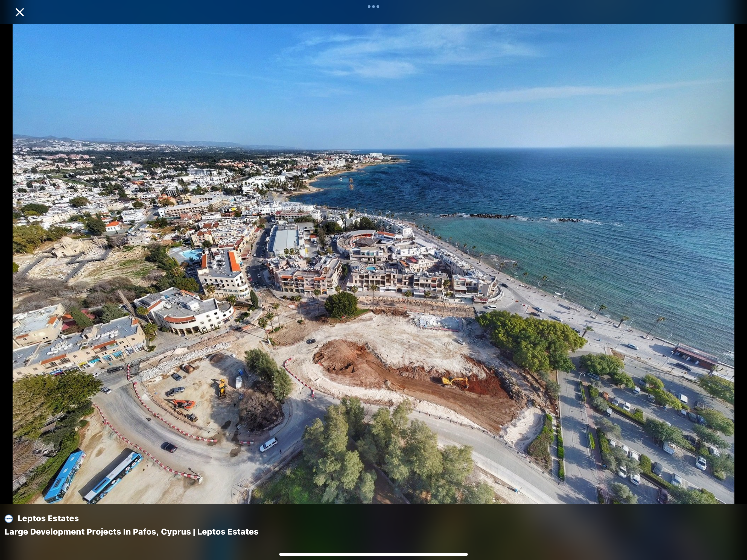This screenshot has height=560, width=747.
Task: Tap the dark red car on the curved road
Action: [x=170, y=447]
